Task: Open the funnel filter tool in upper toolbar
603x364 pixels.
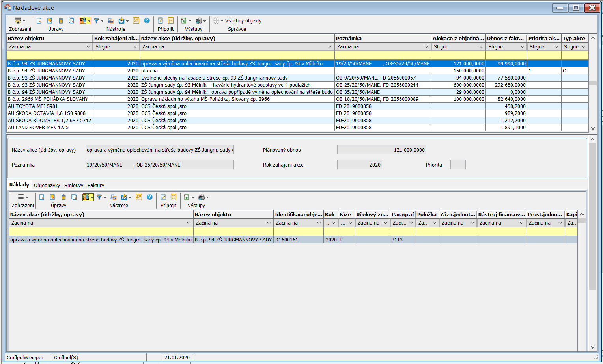Action: pyautogui.click(x=97, y=21)
